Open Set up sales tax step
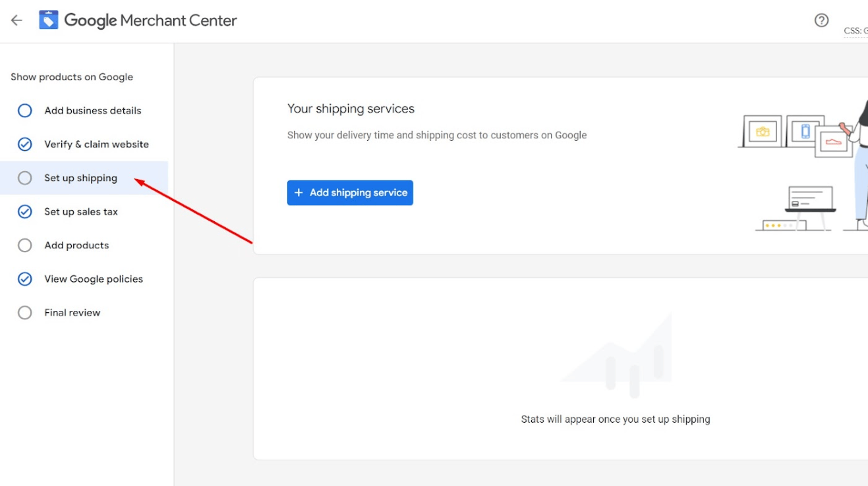This screenshot has width=868, height=486. 81,211
